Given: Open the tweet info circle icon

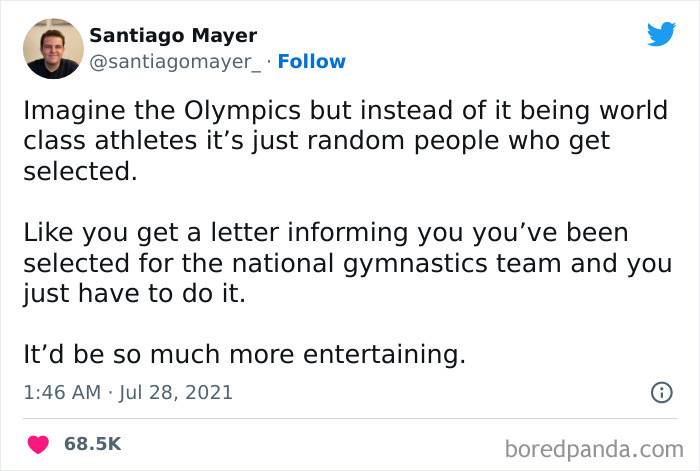Looking at the screenshot, I should click(660, 393).
